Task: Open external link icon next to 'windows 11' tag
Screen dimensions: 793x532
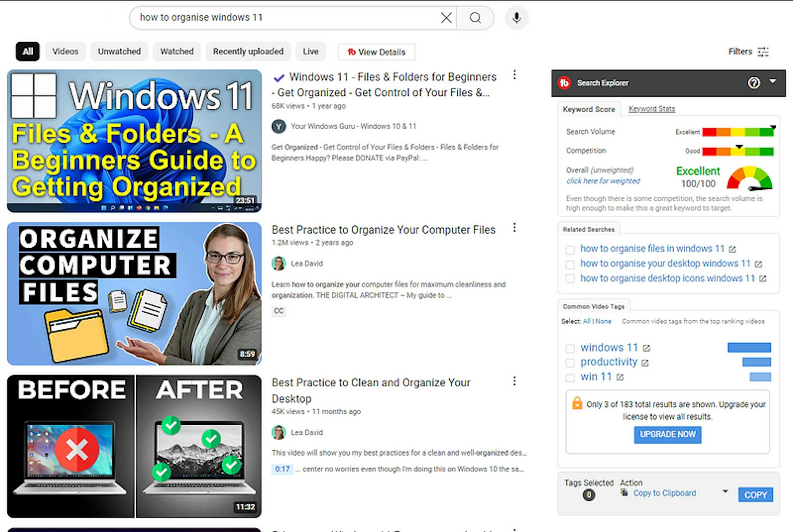Action: pos(646,348)
